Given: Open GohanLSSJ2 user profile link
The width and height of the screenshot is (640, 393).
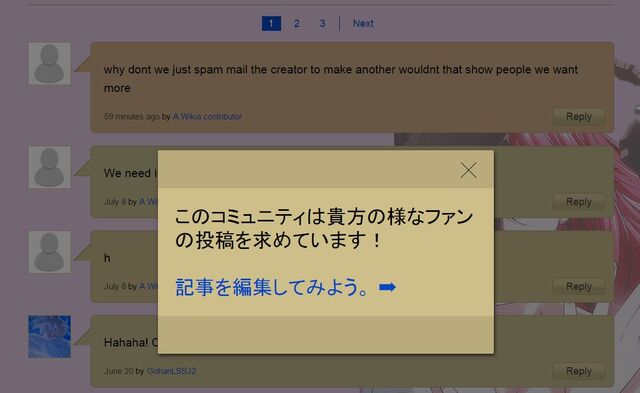Looking at the screenshot, I should tap(171, 371).
